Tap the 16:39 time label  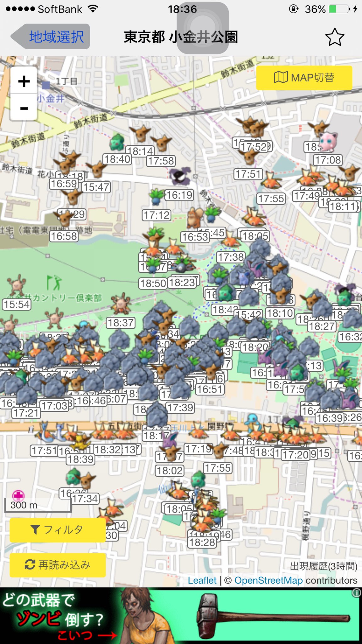tap(330, 418)
